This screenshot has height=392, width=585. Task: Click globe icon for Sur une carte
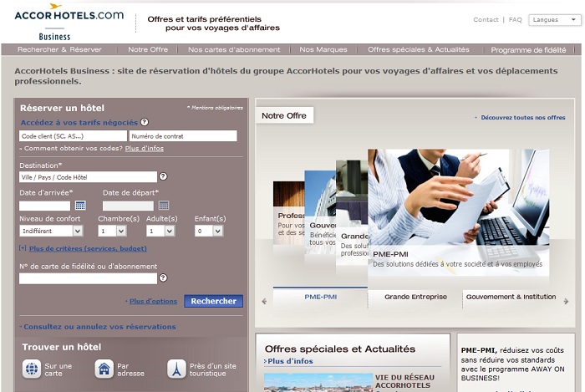click(x=32, y=369)
